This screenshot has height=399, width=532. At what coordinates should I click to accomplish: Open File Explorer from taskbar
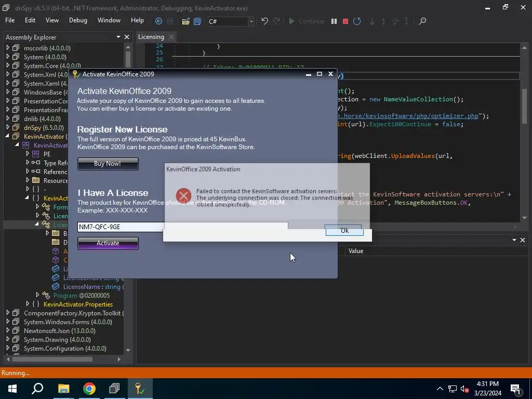click(63, 389)
